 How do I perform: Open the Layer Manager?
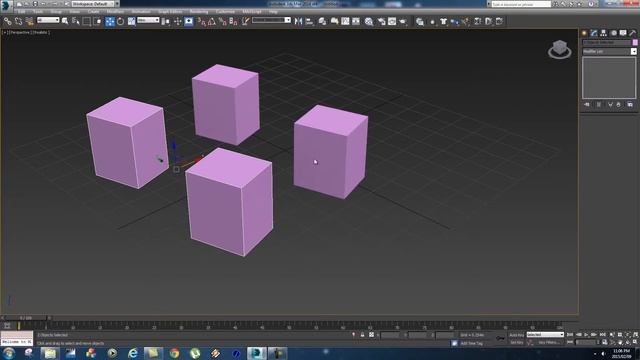pyautogui.click(x=322, y=21)
